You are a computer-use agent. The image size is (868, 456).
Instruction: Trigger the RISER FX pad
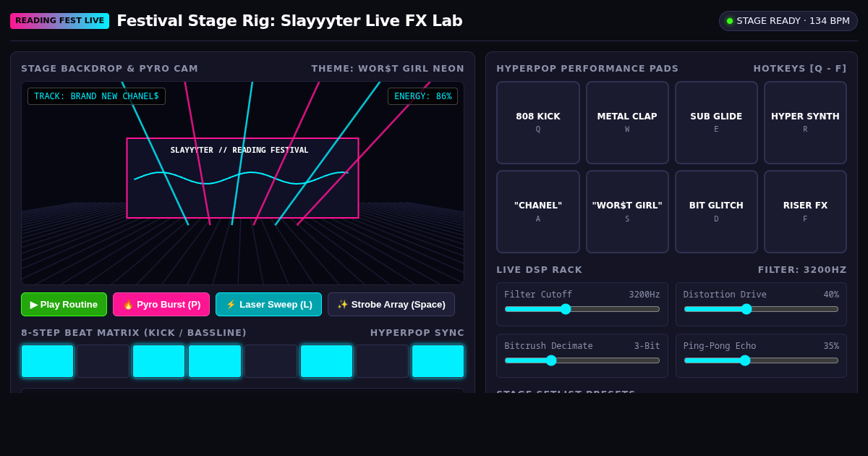coord(805,211)
